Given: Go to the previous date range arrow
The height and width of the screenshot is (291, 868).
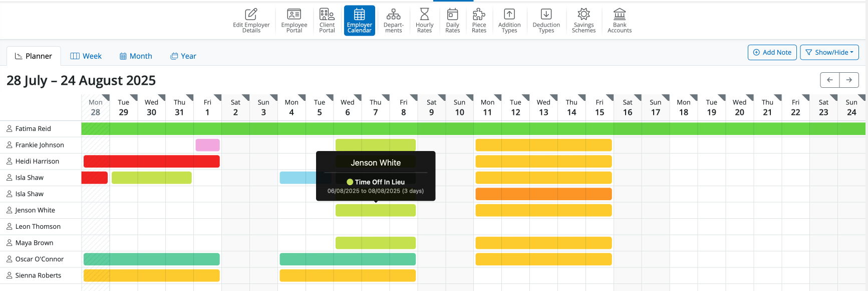Looking at the screenshot, I should point(830,80).
